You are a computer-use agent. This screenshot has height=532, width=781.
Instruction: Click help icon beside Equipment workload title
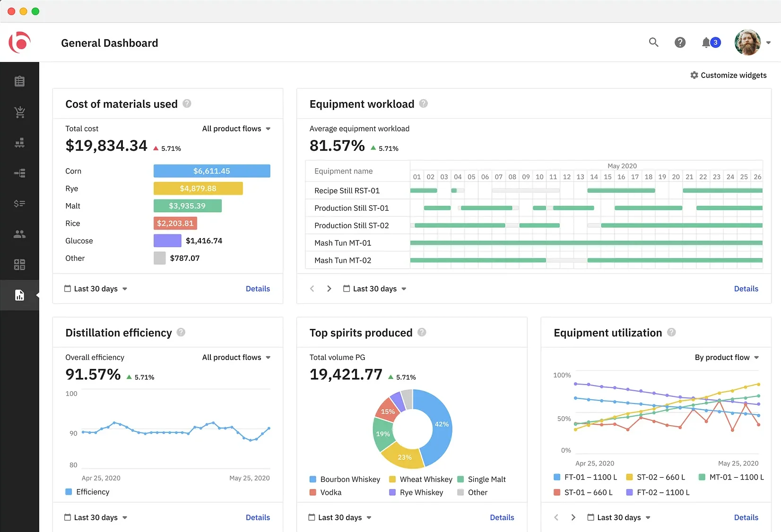click(424, 103)
